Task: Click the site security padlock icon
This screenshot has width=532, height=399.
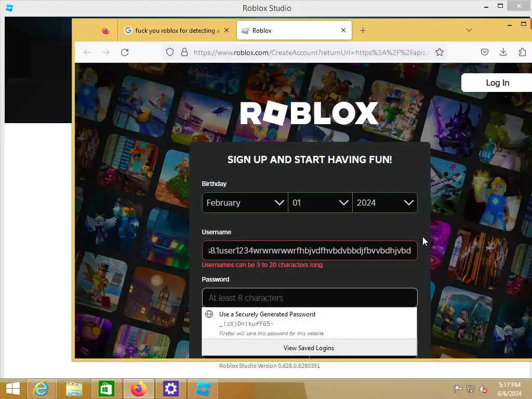Action: pos(184,52)
